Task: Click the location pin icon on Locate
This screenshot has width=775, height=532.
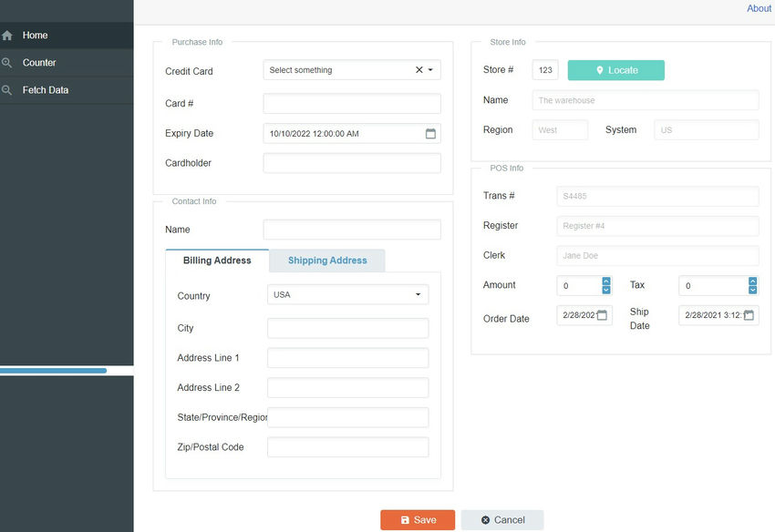Action: click(x=599, y=69)
